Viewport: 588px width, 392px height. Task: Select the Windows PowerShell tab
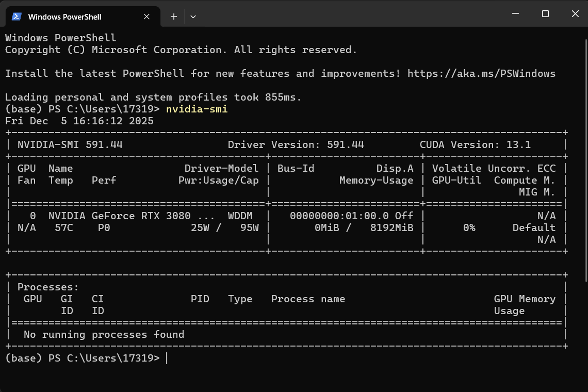83,17
